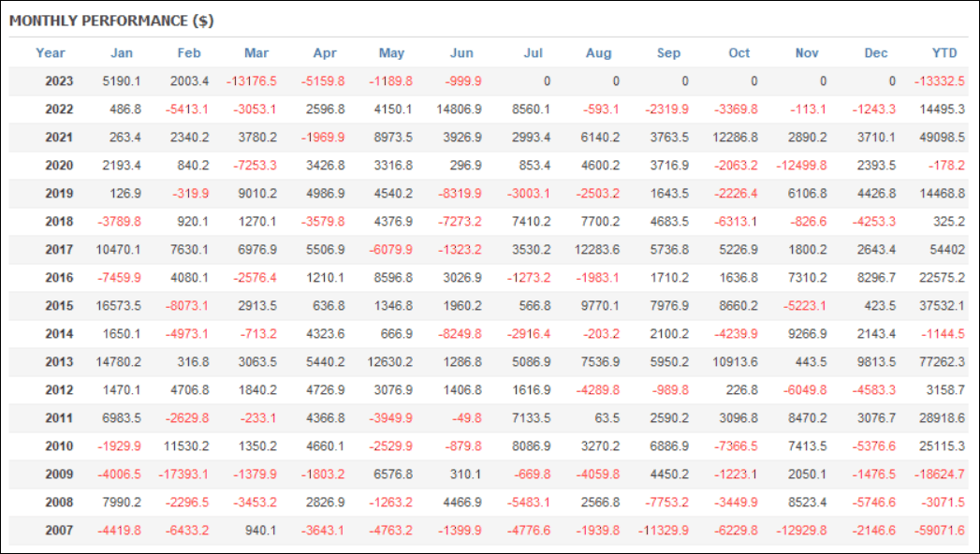The height and width of the screenshot is (554, 980).
Task: Click the Year column header
Action: pyautogui.click(x=50, y=53)
